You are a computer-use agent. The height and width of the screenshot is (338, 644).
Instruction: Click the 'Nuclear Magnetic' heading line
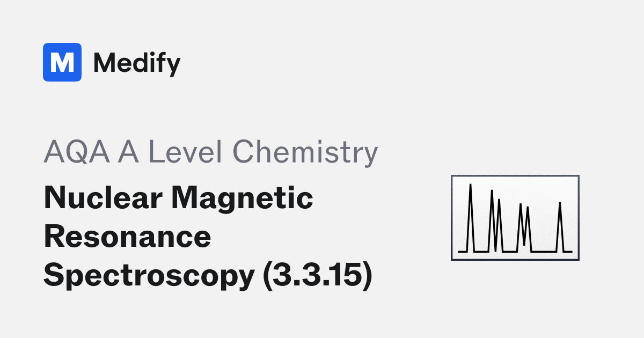click(x=178, y=199)
